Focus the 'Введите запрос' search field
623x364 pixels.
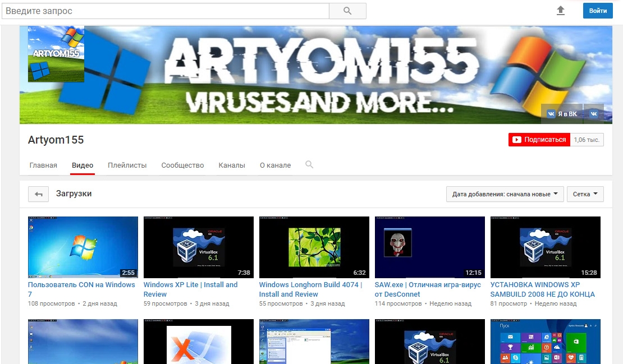coord(166,11)
